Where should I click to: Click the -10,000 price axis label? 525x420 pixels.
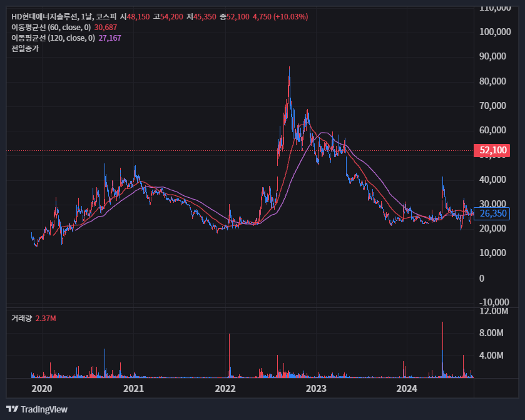[494, 302]
